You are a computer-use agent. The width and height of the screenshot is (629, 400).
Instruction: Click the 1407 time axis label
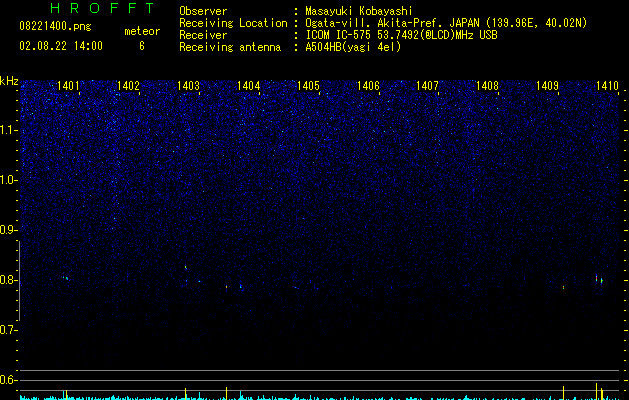427,85
